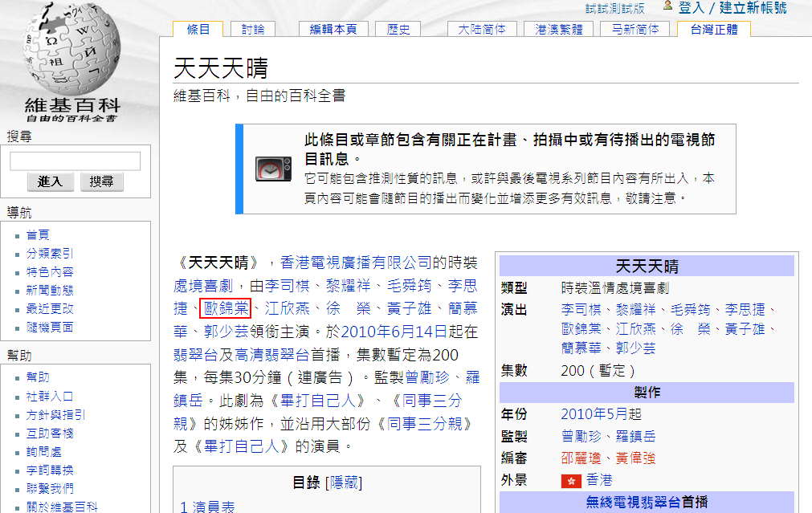The image size is (812, 513).
Task: Focus the sidebar search input field
Action: click(75, 161)
